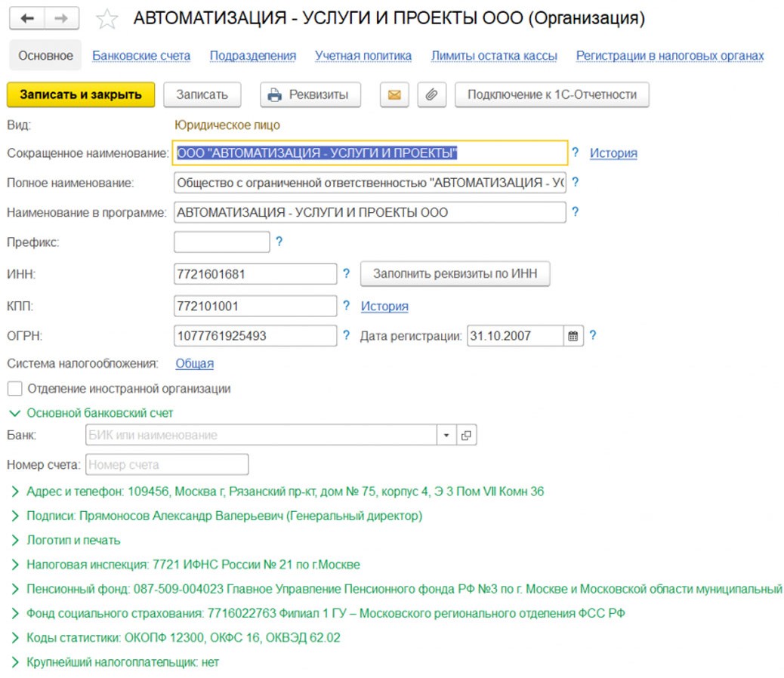Open the Банк field dropdown arrow
The width and height of the screenshot is (784, 678).
(x=446, y=435)
